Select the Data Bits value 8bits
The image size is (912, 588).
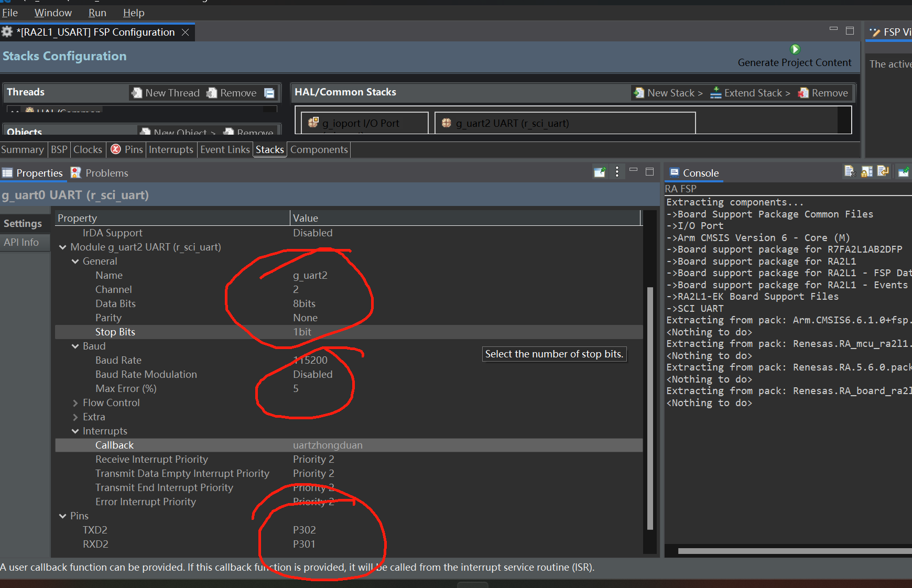tap(304, 303)
